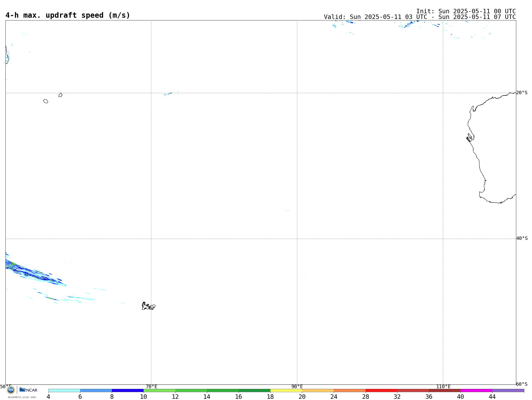Click the 20°S latitude label
Screen dimensions: 532x400
pyautogui.click(x=522, y=93)
